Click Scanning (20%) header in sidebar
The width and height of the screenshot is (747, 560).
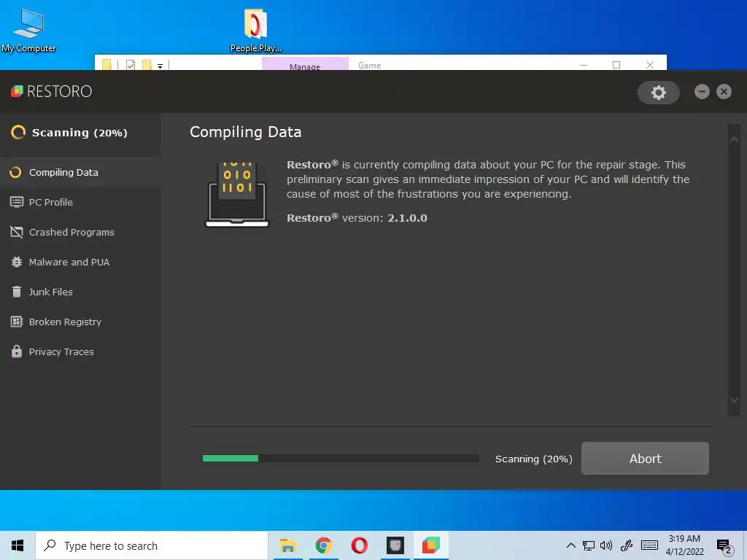(80, 133)
